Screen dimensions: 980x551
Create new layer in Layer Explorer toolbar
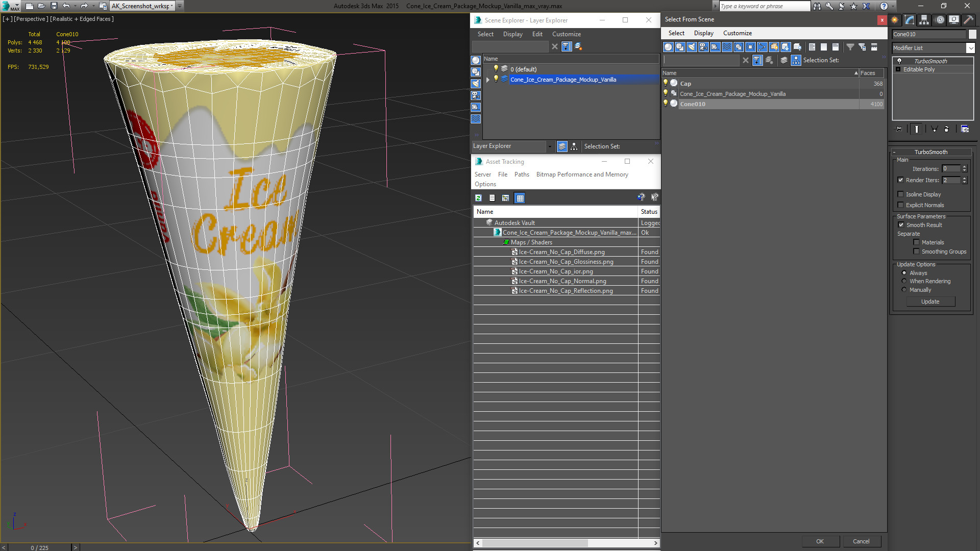578,46
